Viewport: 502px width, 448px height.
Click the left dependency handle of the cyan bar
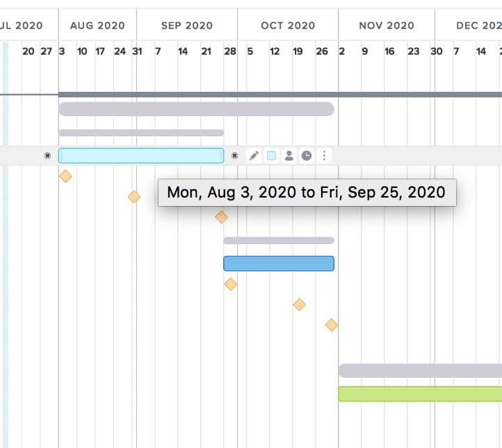(47, 156)
